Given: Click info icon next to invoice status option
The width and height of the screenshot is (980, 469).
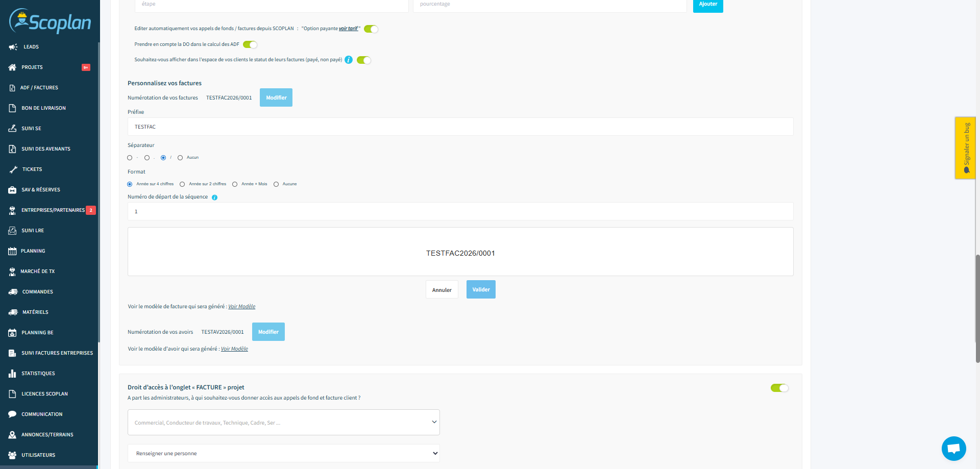Looking at the screenshot, I should coord(349,60).
